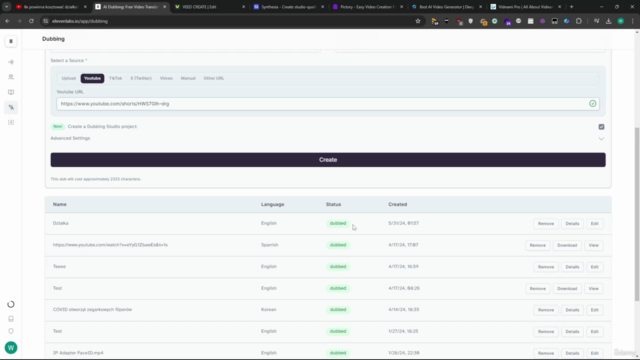The image size is (640, 360).
Task: Open the book-shaped Projects sidebar icon
Action: click(x=11, y=92)
